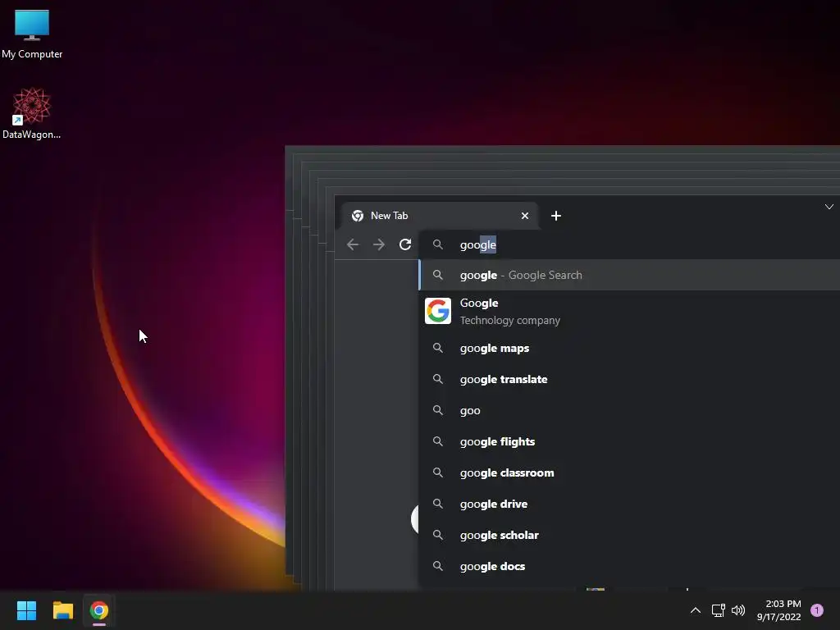Pick the 'google translate' suggestion
The height and width of the screenshot is (630, 840).
pos(629,379)
